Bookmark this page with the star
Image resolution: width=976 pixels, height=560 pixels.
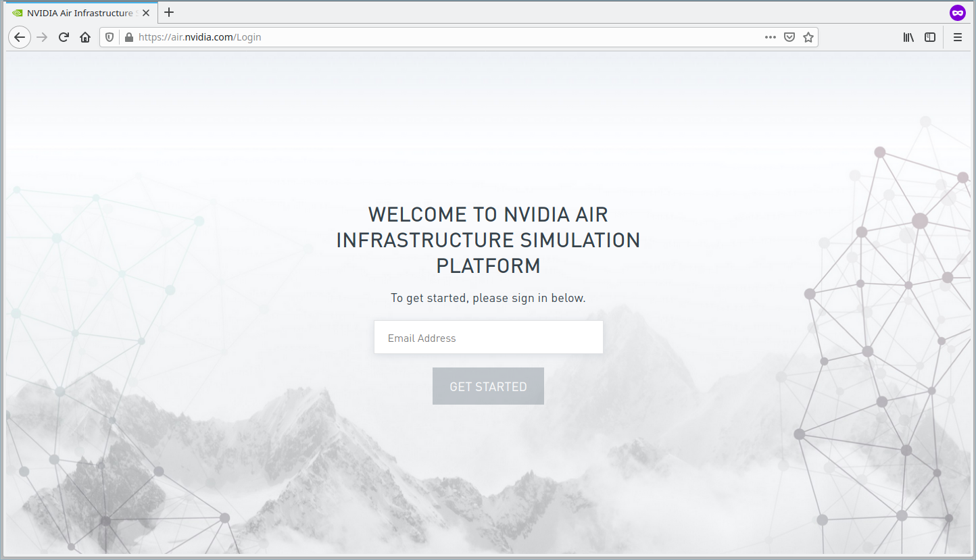pyautogui.click(x=808, y=37)
